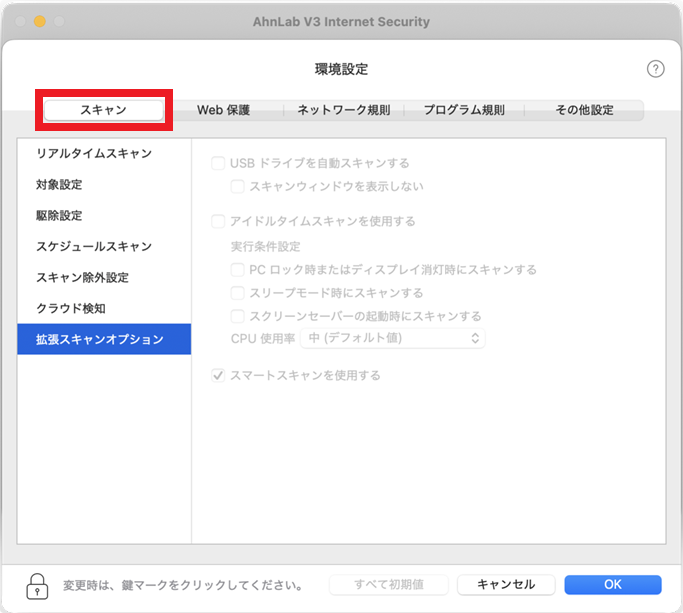Open スキャン除外設定 in the sidebar
Screen dimensions: 683x613
[x=104, y=277]
